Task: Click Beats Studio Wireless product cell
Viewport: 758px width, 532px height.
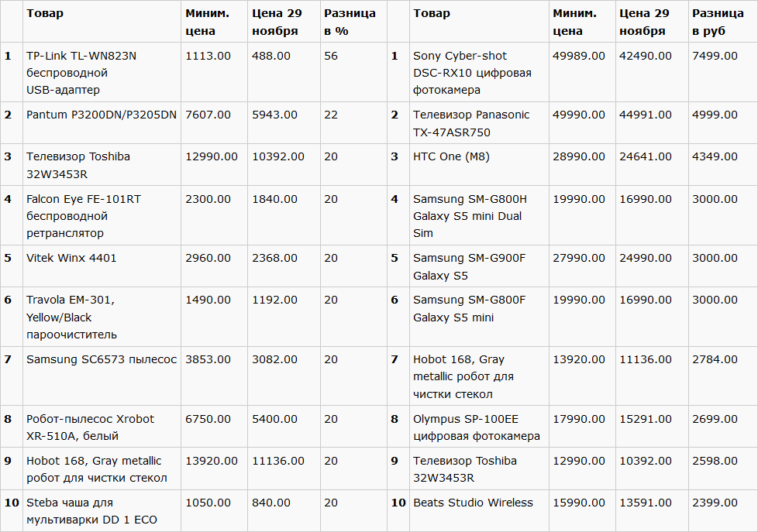Action: [x=473, y=503]
